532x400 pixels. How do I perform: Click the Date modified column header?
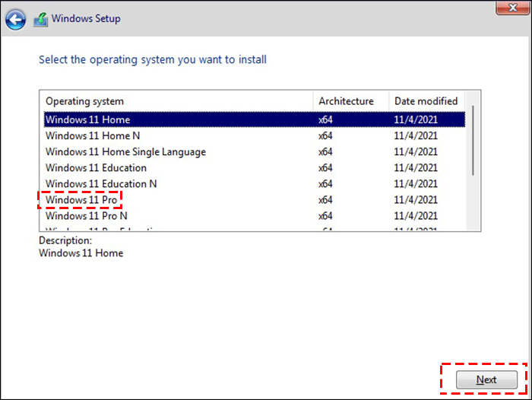[426, 101]
